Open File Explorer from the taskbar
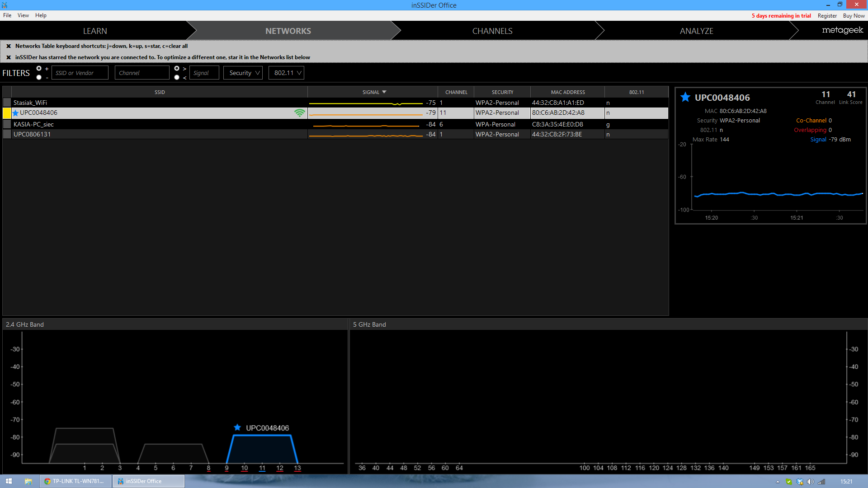The height and width of the screenshot is (488, 868). point(28,481)
